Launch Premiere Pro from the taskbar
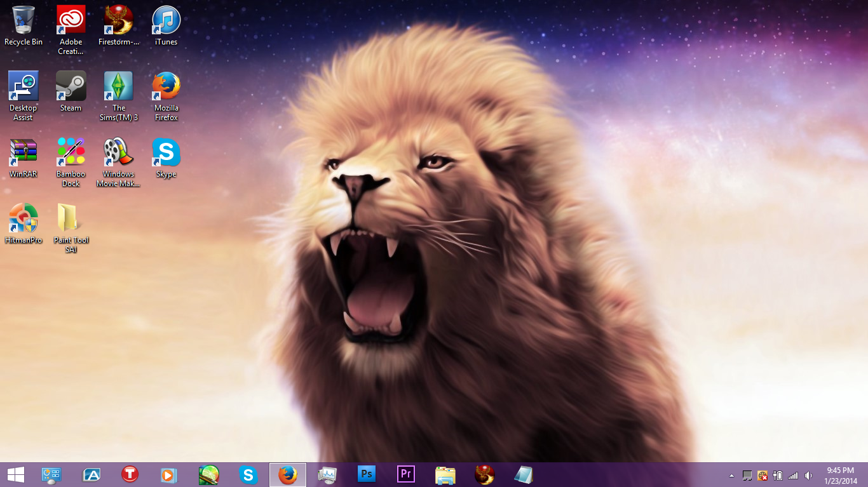The width and height of the screenshot is (868, 487). [x=406, y=474]
